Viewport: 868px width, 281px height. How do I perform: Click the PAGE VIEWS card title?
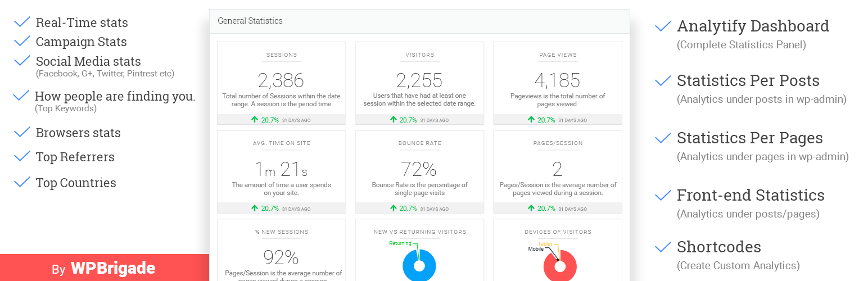point(558,55)
